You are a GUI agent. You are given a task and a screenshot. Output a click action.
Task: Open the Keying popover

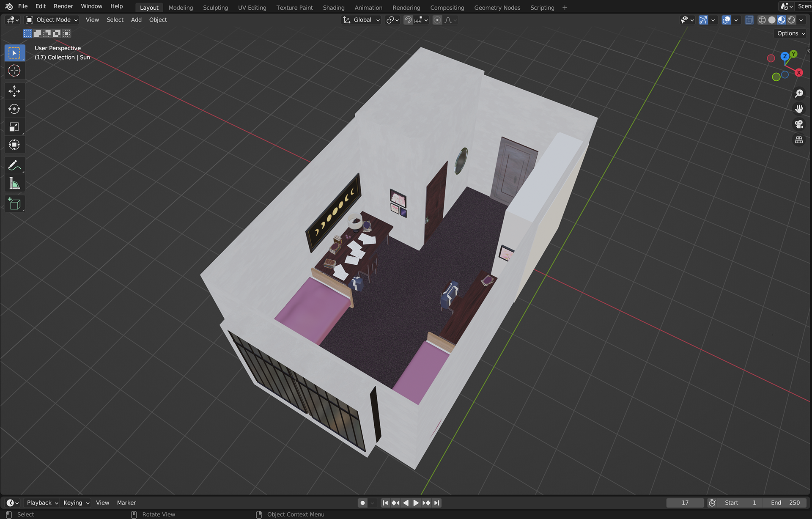click(76, 503)
